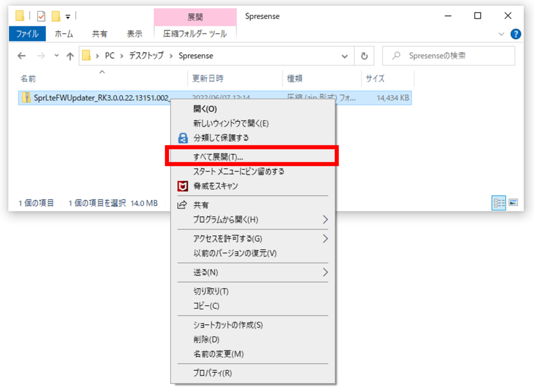
Task: Click the SprLteFWUpdater zip file icon
Action: pyautogui.click(x=27, y=98)
